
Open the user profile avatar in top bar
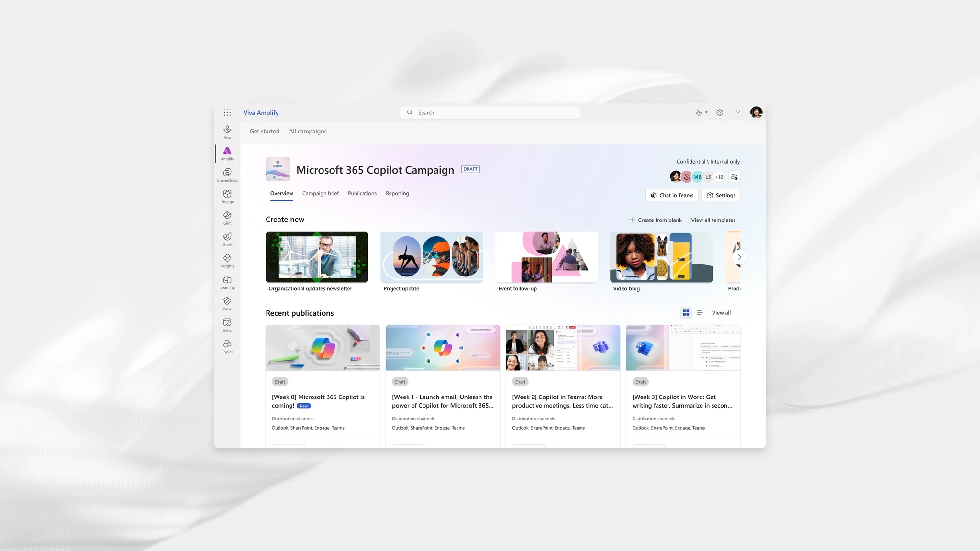click(756, 112)
